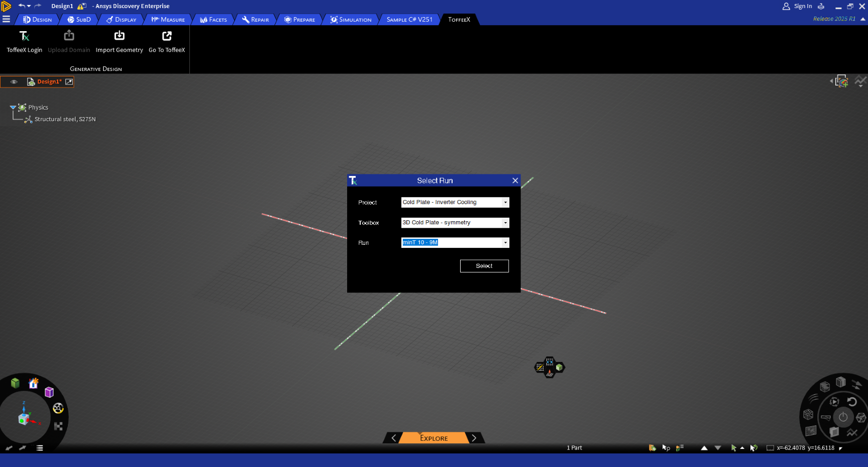Image resolution: width=868 pixels, height=467 pixels.
Task: Click the cursor magnifier selection icon in status bar
Action: (666, 447)
